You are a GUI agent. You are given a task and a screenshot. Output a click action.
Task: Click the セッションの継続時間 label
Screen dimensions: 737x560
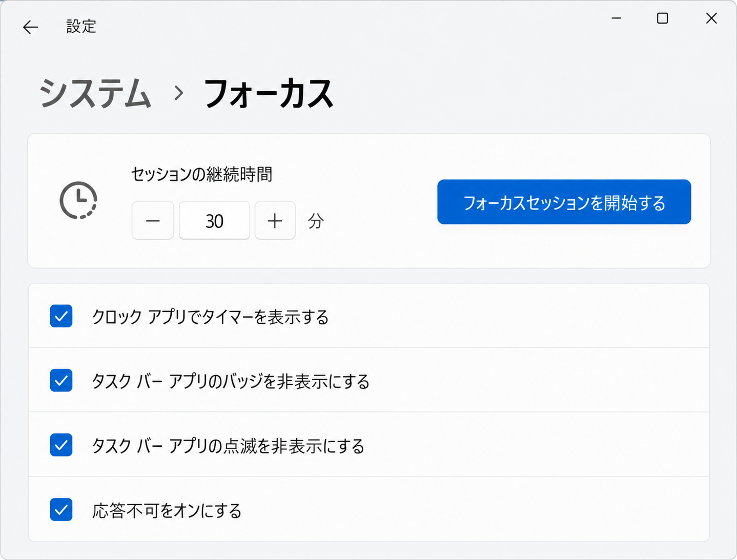click(201, 174)
